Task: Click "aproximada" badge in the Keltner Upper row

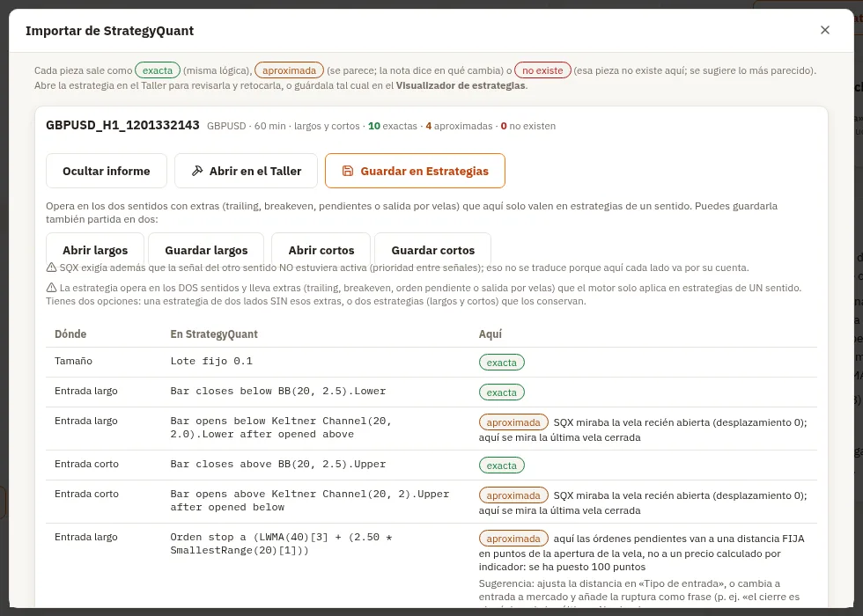Action: [x=513, y=495]
